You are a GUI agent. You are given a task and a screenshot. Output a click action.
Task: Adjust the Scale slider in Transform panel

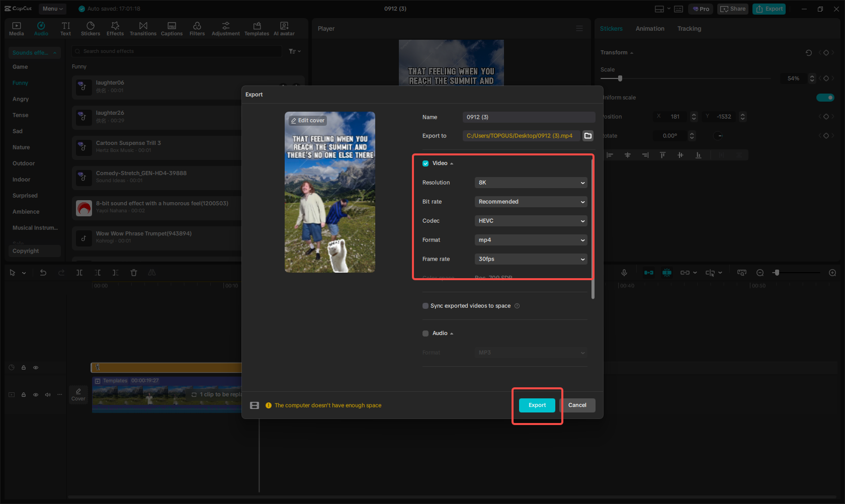(620, 78)
